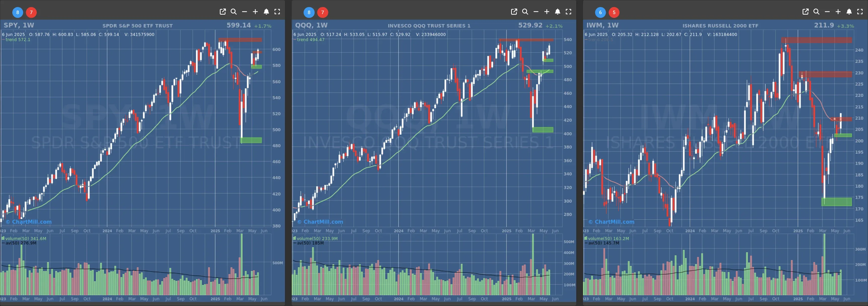The width and height of the screenshot is (868, 306).
Task: Zoom in the QQQ chart with plus icon
Action: click(x=547, y=12)
